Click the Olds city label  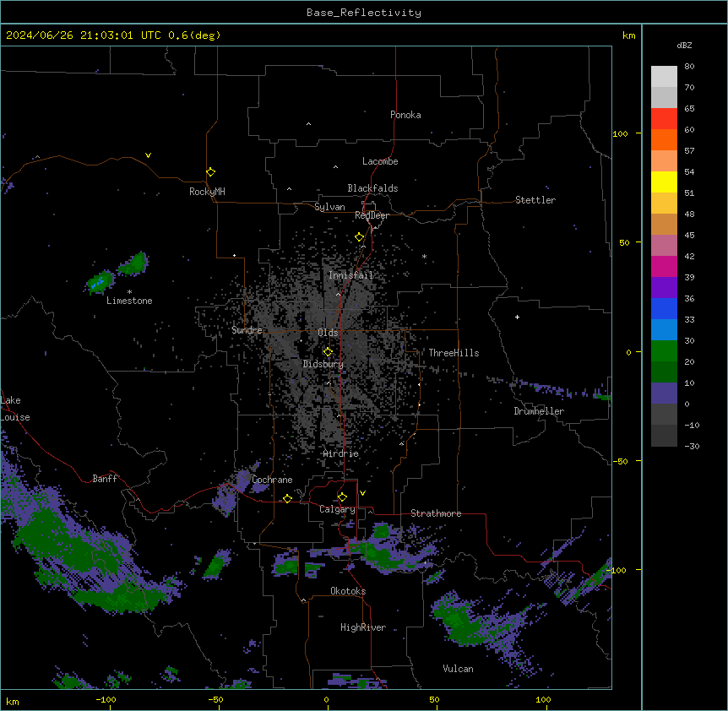point(328,333)
